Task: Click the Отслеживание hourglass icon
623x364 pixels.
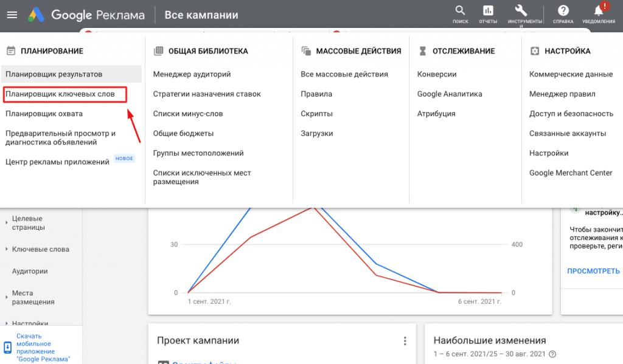Action: click(422, 51)
